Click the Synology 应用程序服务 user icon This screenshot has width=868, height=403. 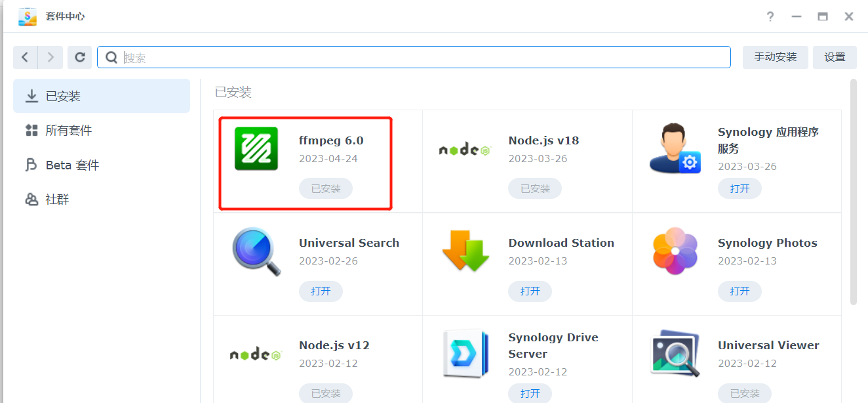click(675, 148)
